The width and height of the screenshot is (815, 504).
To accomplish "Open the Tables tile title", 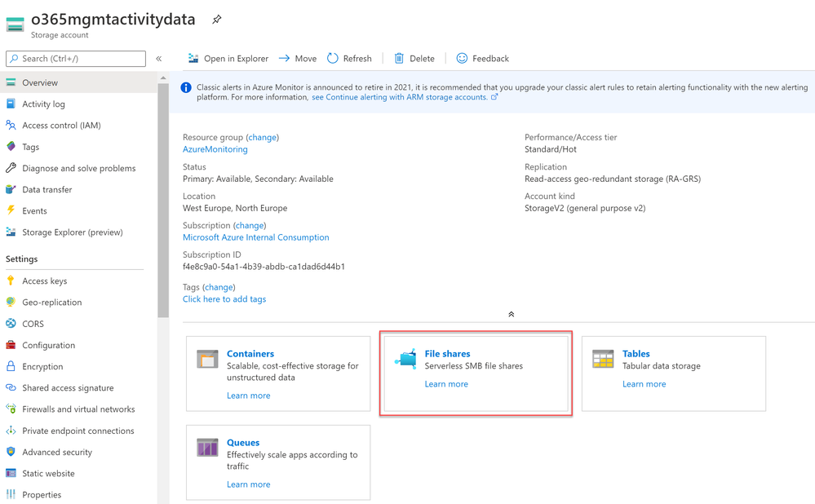I will point(636,354).
